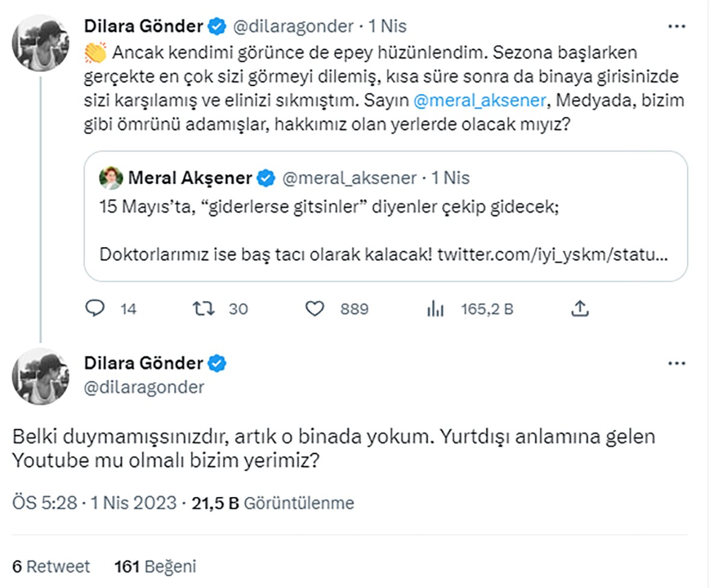Image resolution: width=723 pixels, height=588 pixels.
Task: Click the @meral_aksener mention link
Action: point(480,100)
